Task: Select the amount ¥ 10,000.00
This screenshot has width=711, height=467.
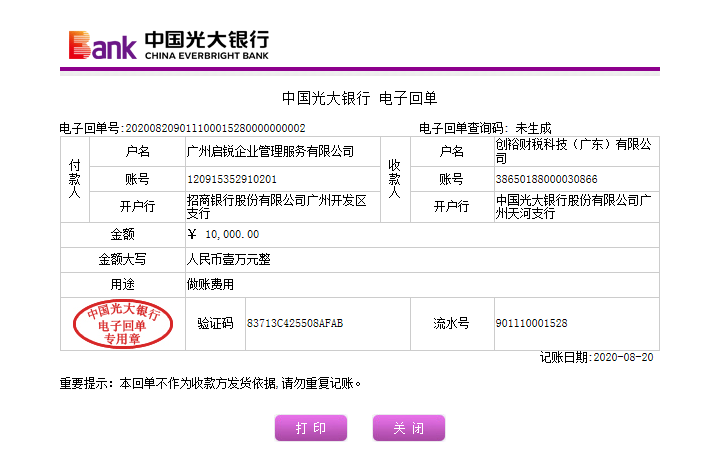Action: point(223,234)
